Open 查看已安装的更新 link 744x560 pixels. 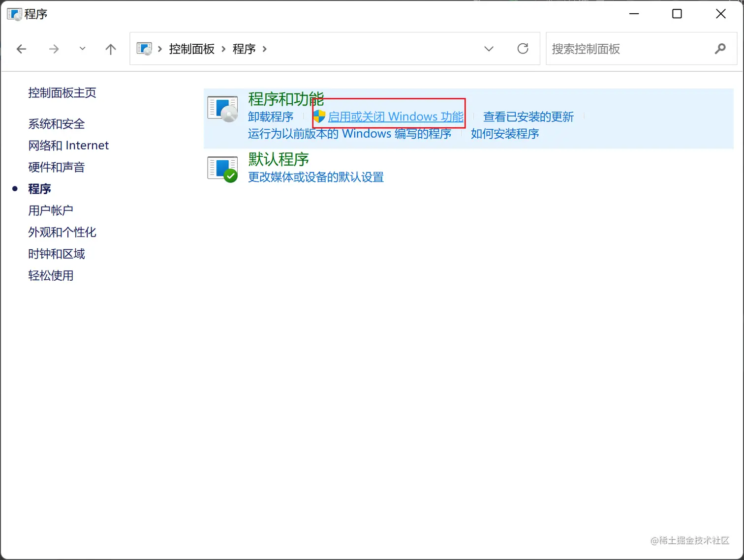[x=528, y=117]
